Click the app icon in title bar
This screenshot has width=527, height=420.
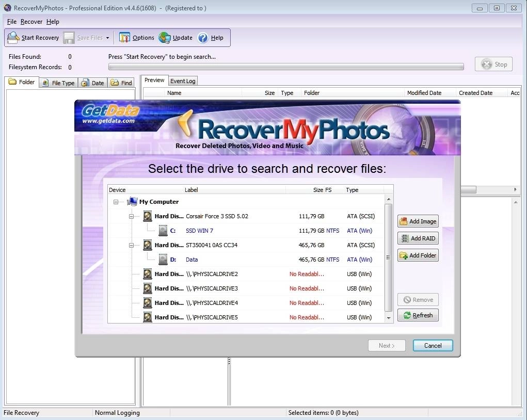click(x=7, y=8)
